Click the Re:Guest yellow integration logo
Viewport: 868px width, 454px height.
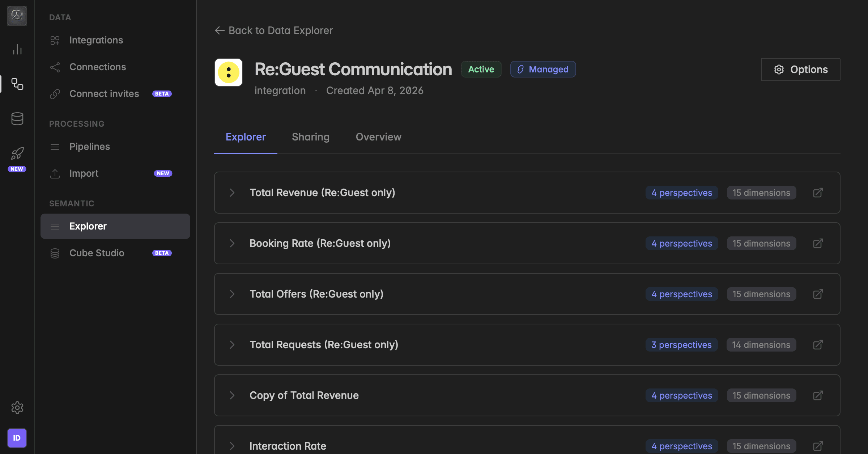pos(229,72)
